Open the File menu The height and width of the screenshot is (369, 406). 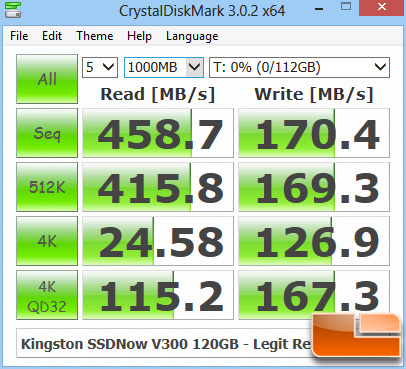[x=19, y=36]
